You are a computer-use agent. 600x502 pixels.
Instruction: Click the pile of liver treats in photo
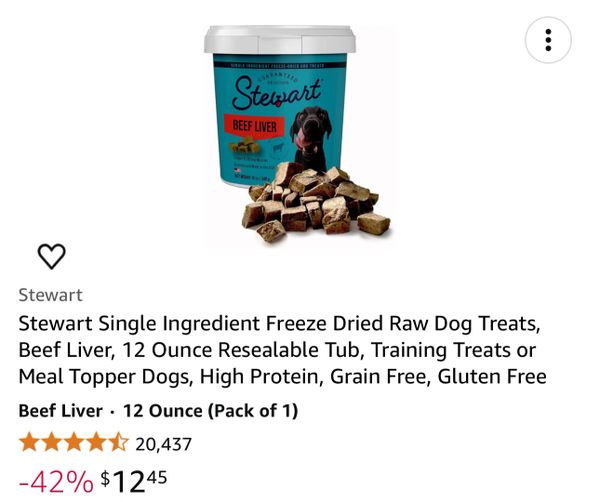coord(316,202)
